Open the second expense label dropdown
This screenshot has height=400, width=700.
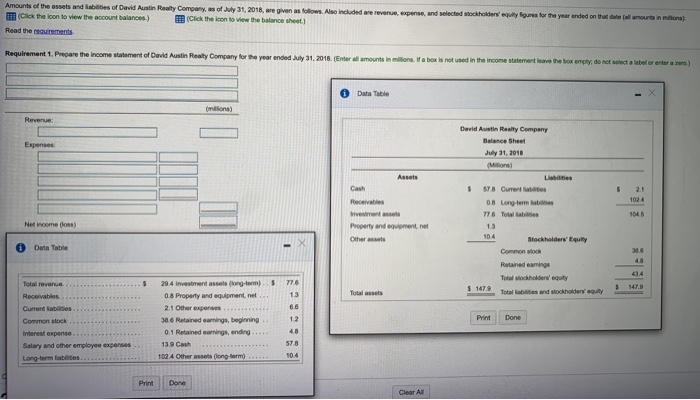pos(97,170)
